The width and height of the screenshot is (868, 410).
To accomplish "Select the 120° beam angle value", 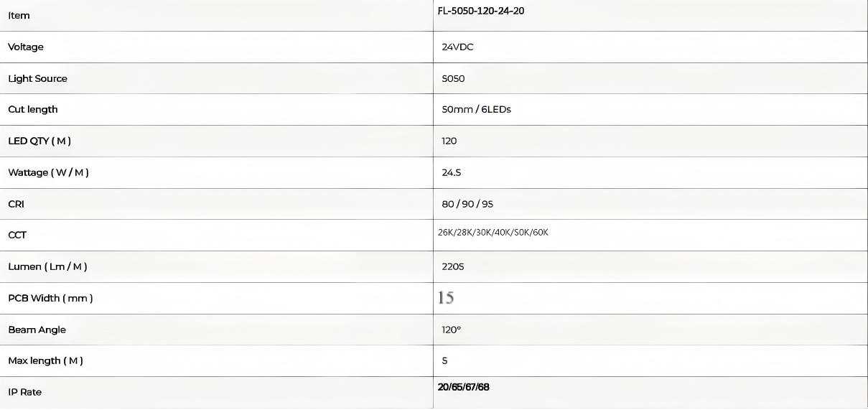I will pos(452,330).
